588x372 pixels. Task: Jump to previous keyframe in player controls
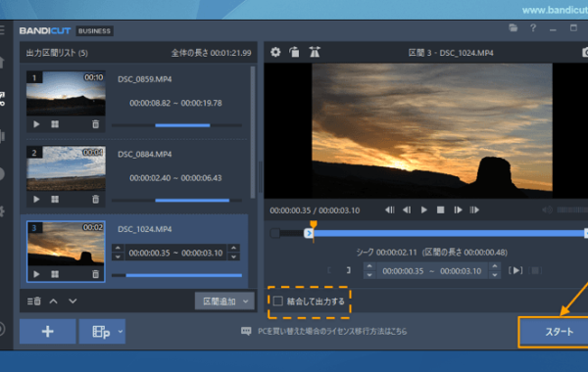tap(390, 210)
